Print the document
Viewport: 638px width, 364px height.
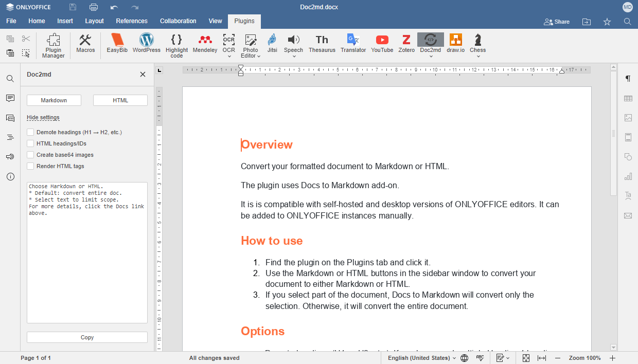pos(94,7)
